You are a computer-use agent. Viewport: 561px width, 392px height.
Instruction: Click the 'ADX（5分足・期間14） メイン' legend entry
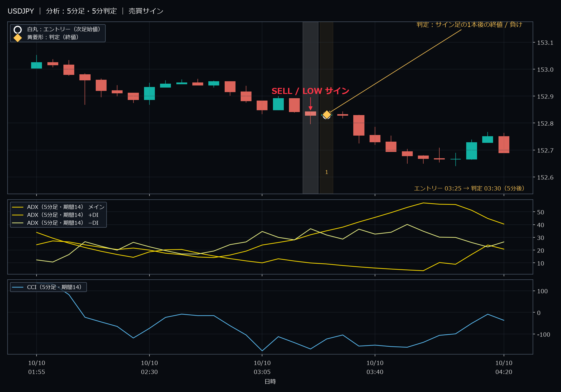coord(66,207)
